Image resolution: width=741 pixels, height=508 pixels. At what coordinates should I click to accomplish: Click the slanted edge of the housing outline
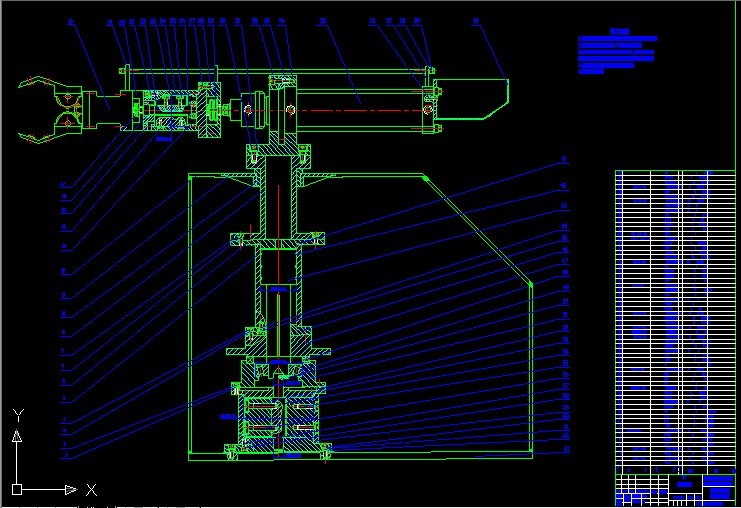pyautogui.click(x=478, y=232)
